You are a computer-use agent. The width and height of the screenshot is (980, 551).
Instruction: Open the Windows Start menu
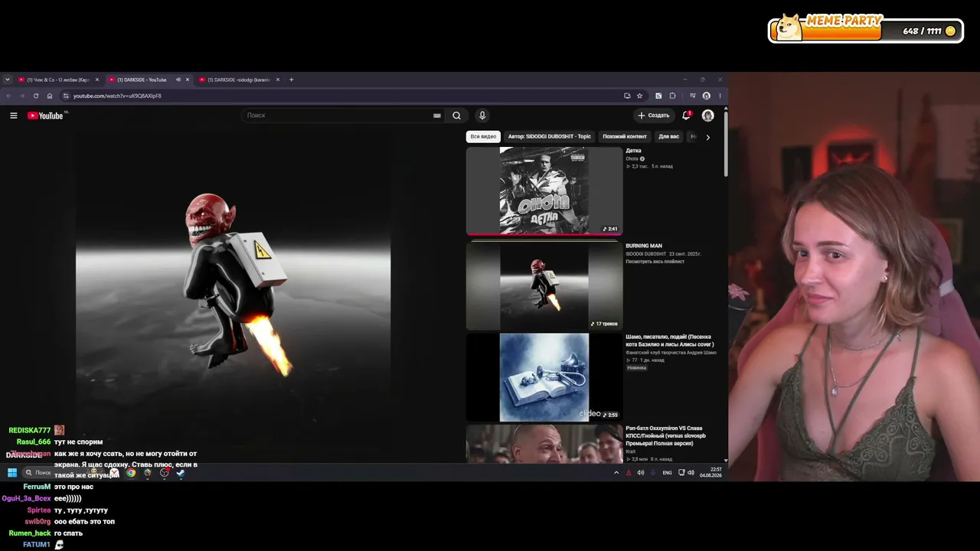12,473
